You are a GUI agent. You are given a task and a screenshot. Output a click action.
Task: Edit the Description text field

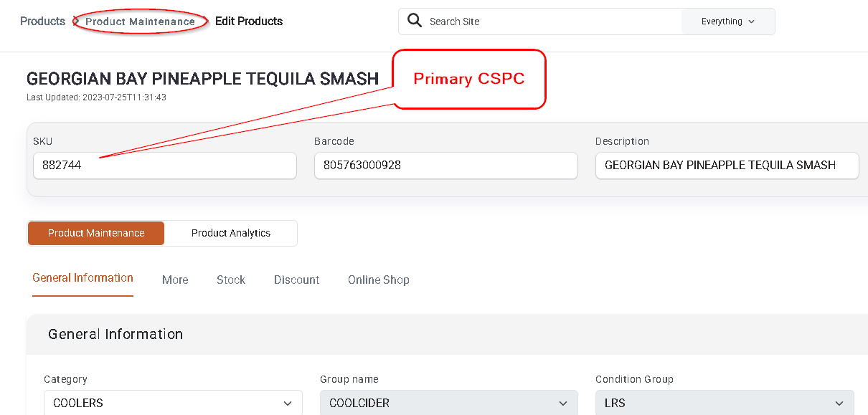(727, 165)
